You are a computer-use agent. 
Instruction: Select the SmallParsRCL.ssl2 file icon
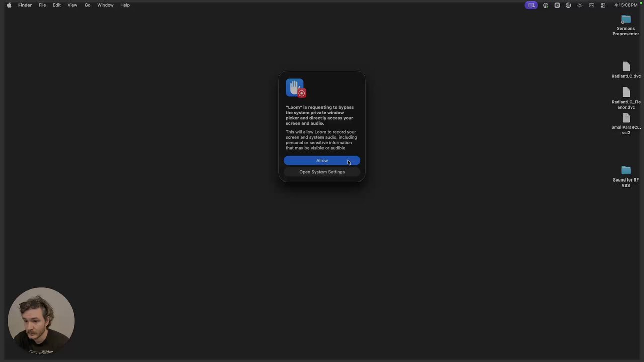[x=626, y=118]
